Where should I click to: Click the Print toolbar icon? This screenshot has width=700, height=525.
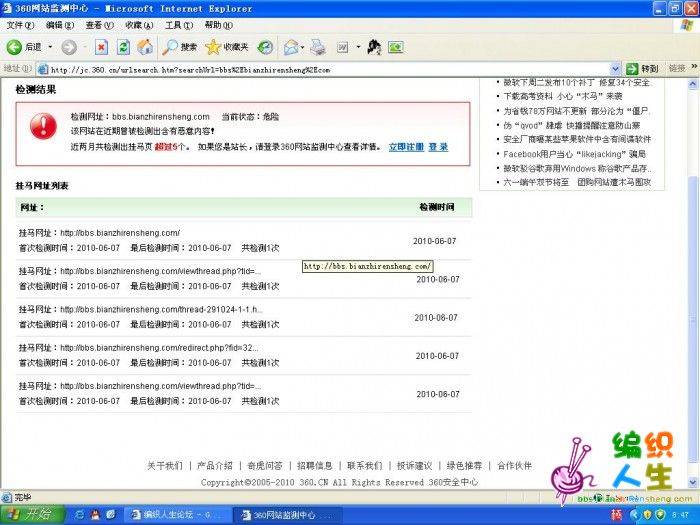pyautogui.click(x=318, y=47)
